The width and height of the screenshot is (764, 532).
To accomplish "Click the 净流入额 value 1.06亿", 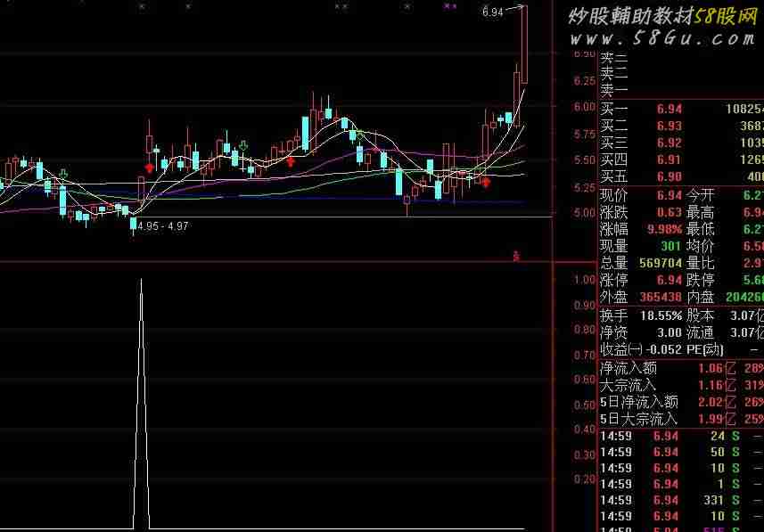I will click(x=716, y=368).
